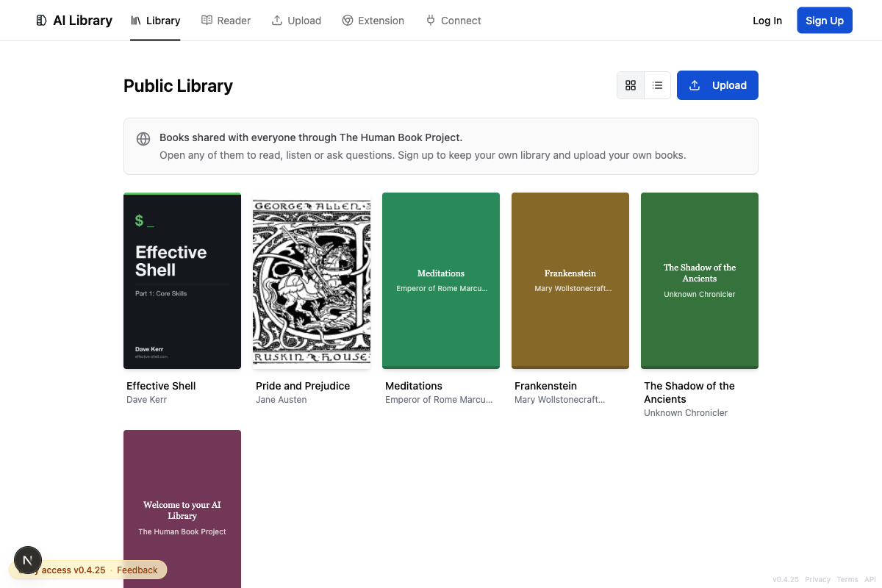Click the Effective Shell title below cover
The height and width of the screenshot is (588, 882).
click(x=161, y=386)
